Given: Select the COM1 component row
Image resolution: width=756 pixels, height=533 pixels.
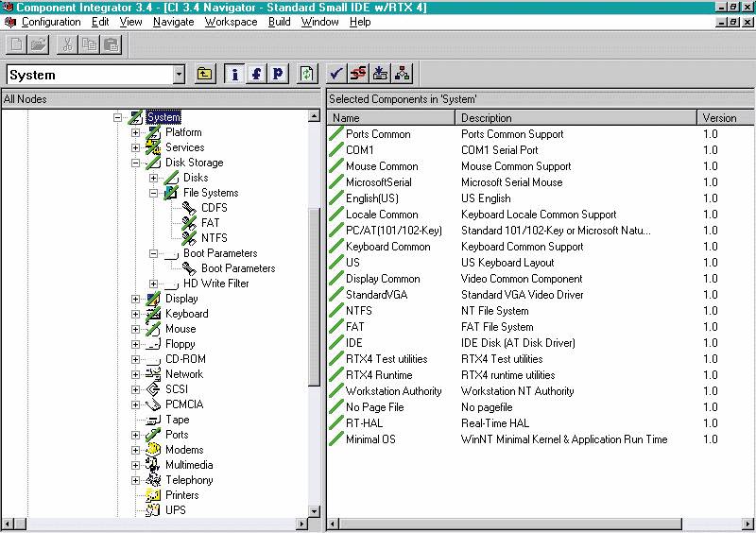Looking at the screenshot, I should tap(540, 150).
